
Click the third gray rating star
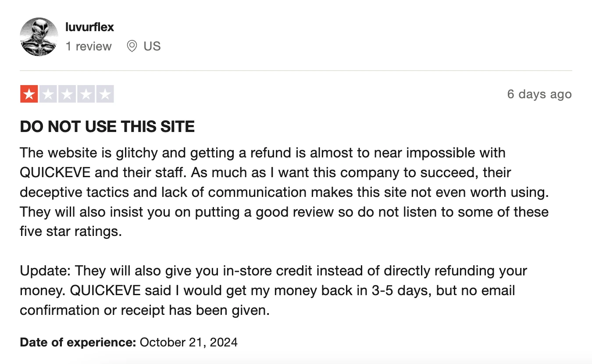click(67, 94)
